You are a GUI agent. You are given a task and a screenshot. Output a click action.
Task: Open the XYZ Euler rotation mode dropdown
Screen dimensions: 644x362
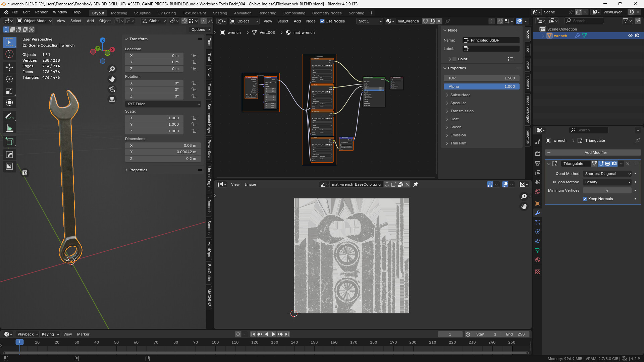pos(163,104)
